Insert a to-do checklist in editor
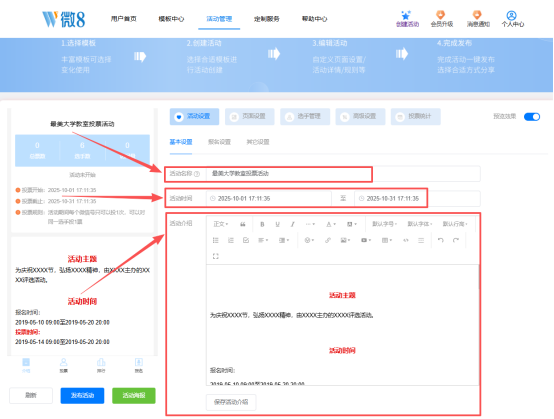Viewport: 554px width, 419px height. tap(246, 240)
